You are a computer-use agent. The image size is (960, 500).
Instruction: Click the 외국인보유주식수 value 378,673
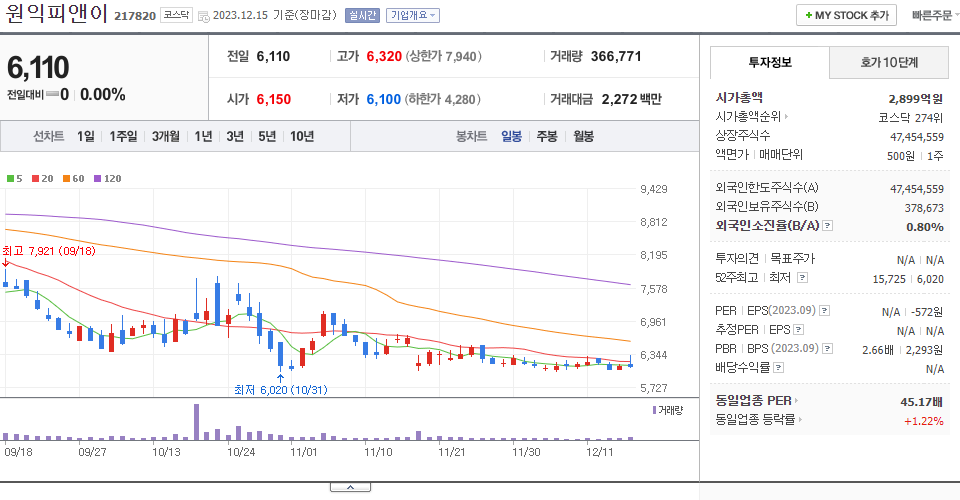point(924,208)
